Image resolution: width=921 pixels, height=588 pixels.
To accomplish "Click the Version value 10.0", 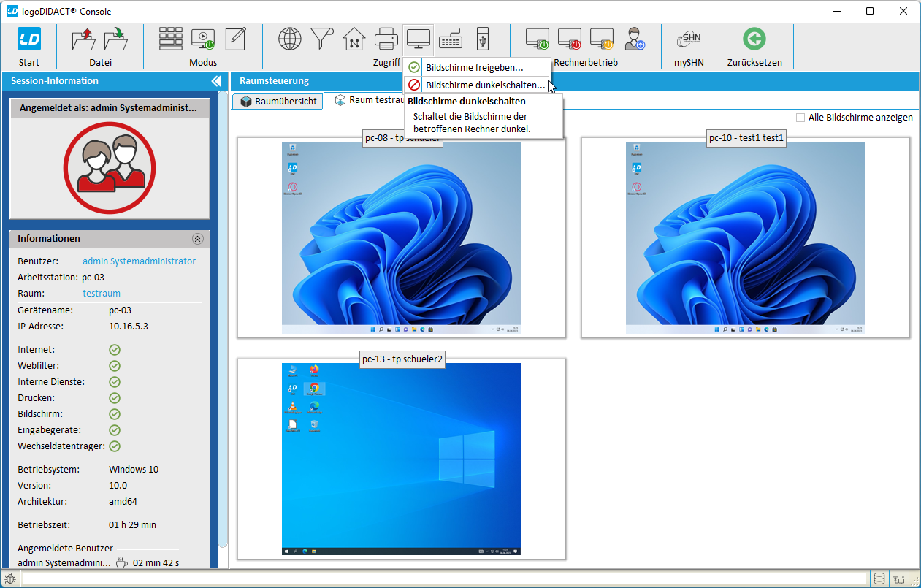I will point(118,485).
